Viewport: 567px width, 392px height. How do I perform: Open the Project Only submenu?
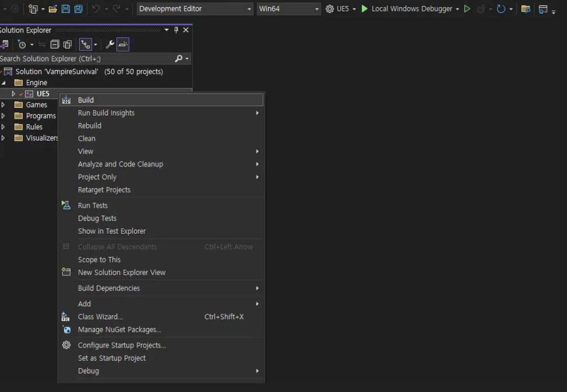pyautogui.click(x=161, y=177)
